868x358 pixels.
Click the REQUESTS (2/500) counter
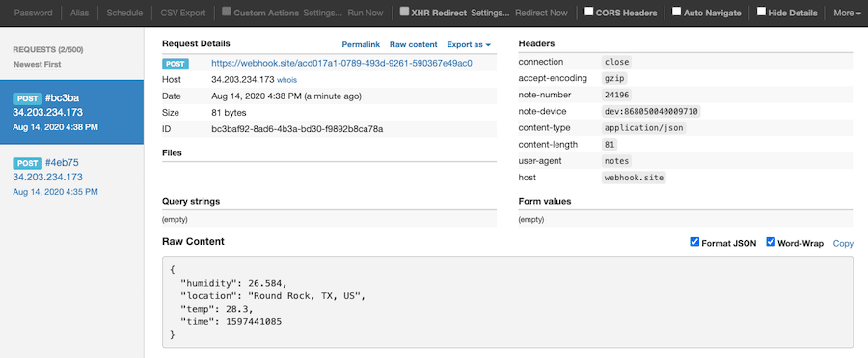48,49
